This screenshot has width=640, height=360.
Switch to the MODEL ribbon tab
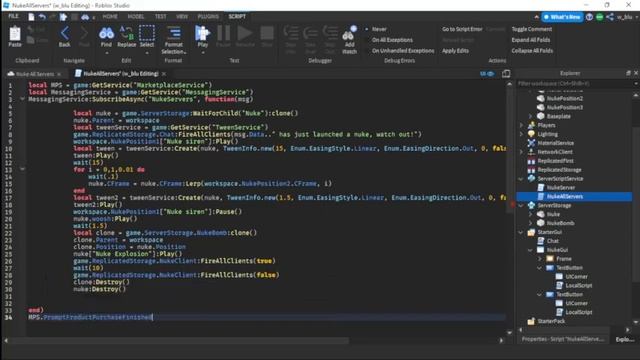coord(136,16)
